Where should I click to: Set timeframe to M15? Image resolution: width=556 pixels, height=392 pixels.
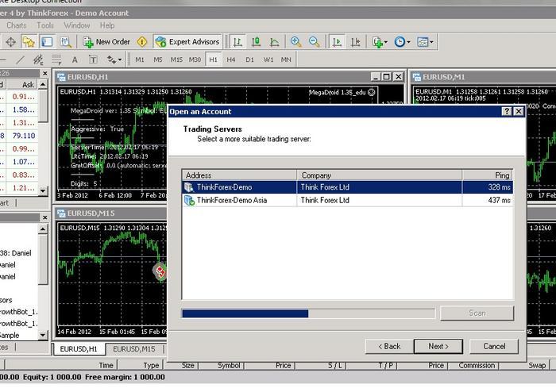pyautogui.click(x=176, y=60)
